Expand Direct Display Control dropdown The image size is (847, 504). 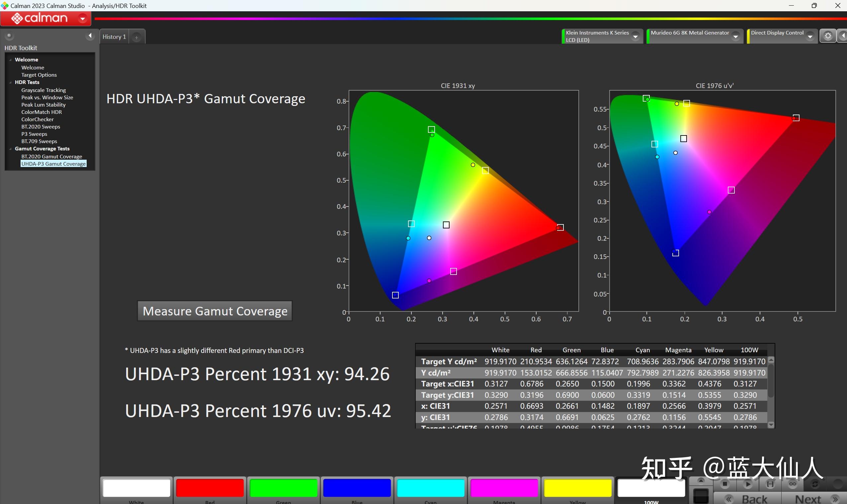(810, 36)
